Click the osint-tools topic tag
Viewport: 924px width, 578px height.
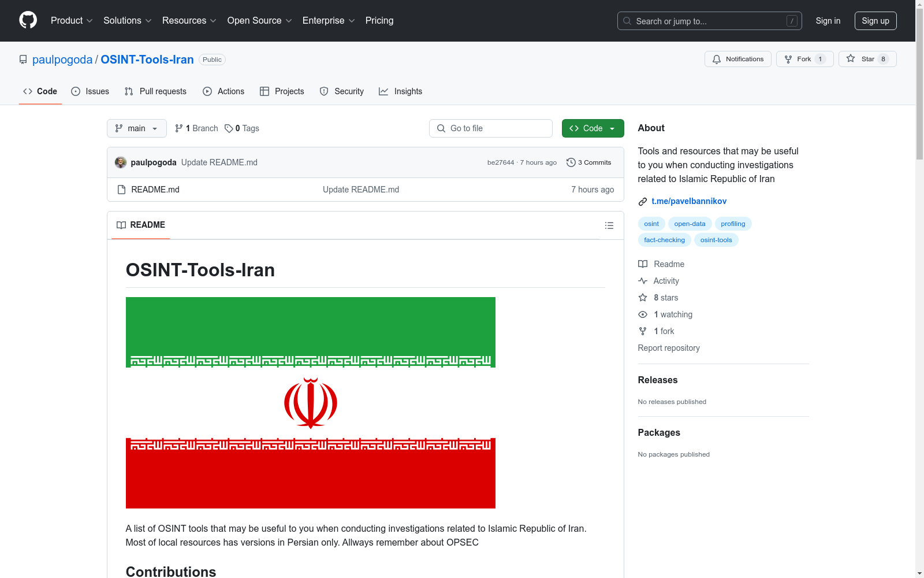click(x=716, y=240)
